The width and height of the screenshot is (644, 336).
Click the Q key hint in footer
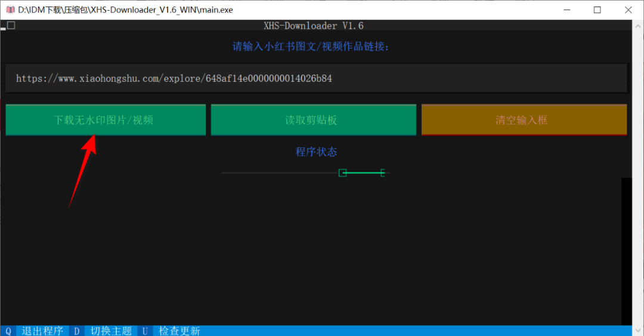(x=8, y=331)
